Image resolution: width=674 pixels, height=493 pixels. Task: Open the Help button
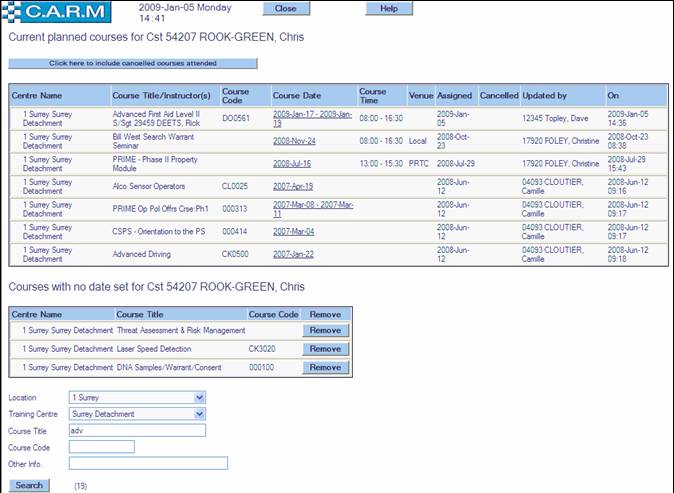click(x=389, y=8)
